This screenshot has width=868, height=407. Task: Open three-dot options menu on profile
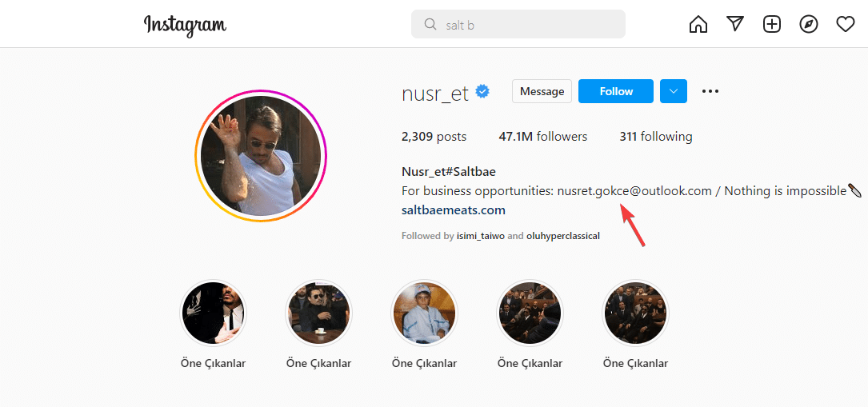click(x=710, y=91)
